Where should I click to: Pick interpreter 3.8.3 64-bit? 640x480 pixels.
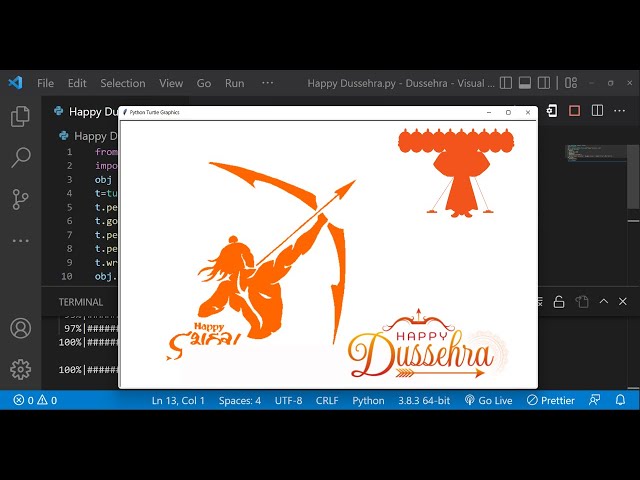(424, 400)
